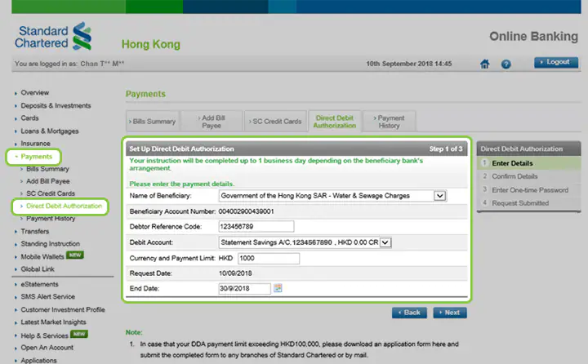
Task: Click the payment limit amount field
Action: coord(269,258)
